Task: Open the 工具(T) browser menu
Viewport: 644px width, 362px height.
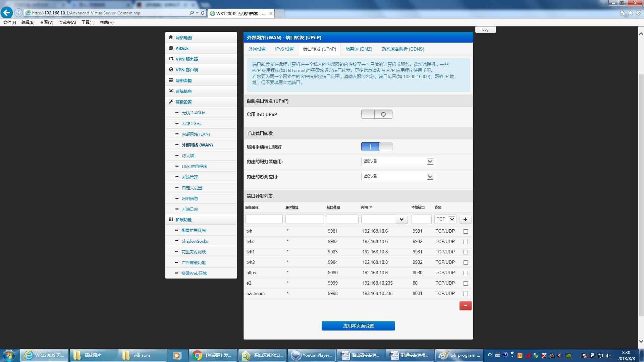Action: (88, 22)
